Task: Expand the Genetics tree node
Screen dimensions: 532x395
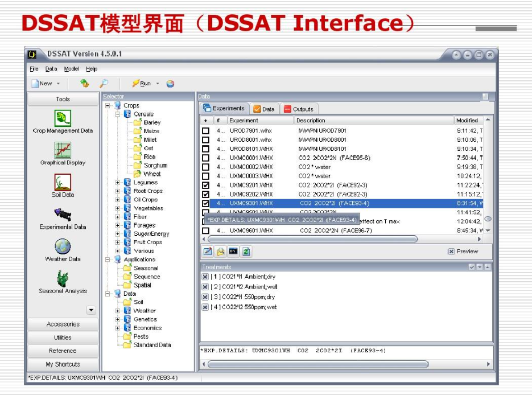Action: 118,319
